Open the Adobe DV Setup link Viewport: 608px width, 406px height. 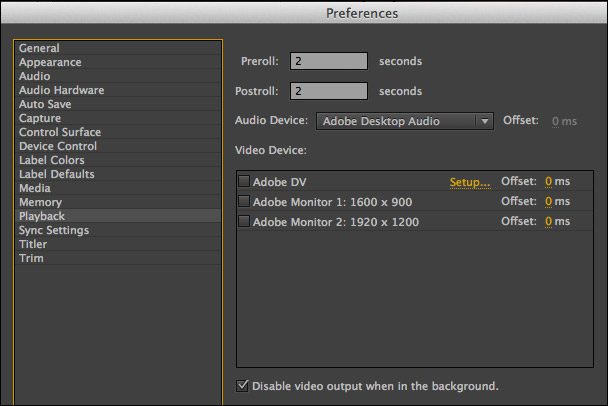click(470, 182)
